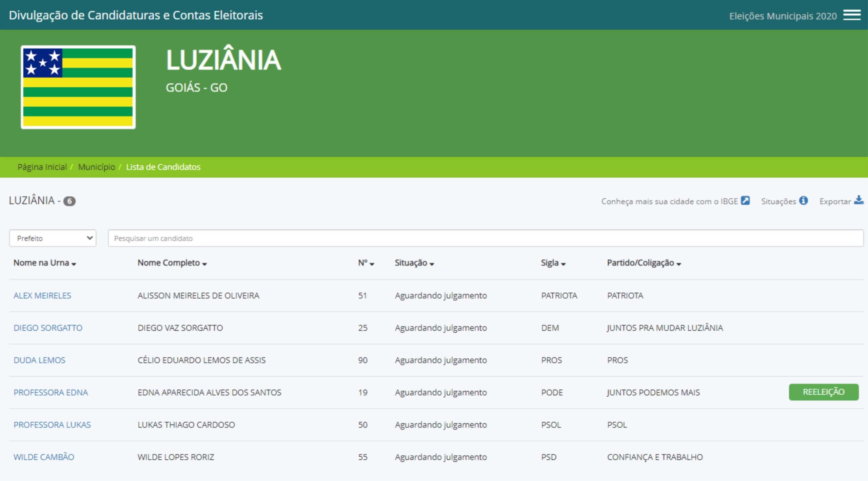Viewport: 868px width, 481px height.
Task: Open the Prefeito position dropdown
Action: pyautogui.click(x=53, y=238)
